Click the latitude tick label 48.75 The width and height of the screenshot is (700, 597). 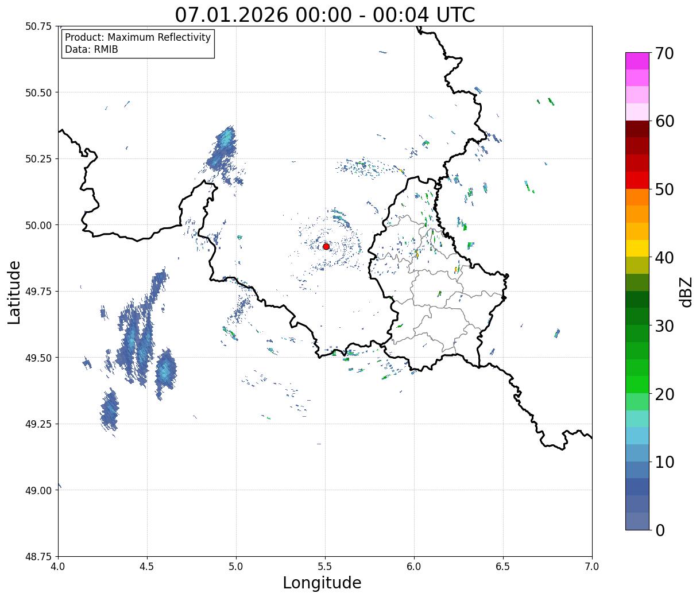pos(38,557)
